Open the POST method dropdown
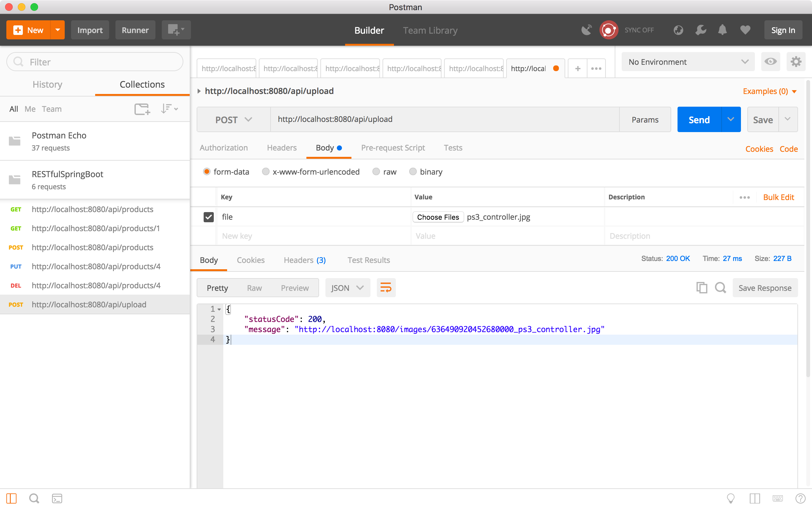 (x=233, y=120)
